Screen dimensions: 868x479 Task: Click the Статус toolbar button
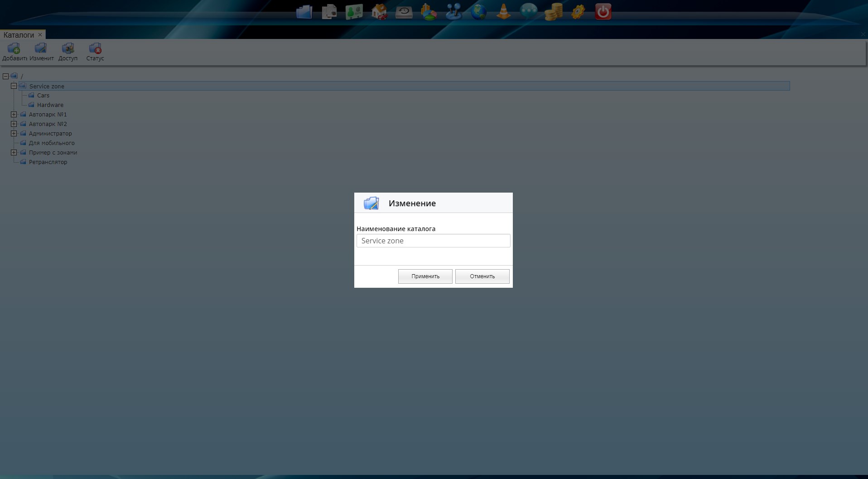tap(95, 51)
